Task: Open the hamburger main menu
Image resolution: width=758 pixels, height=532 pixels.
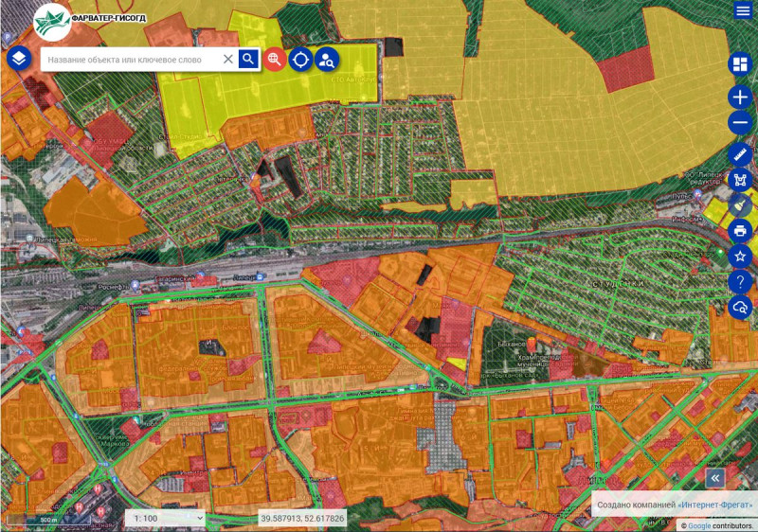Action: tap(742, 10)
